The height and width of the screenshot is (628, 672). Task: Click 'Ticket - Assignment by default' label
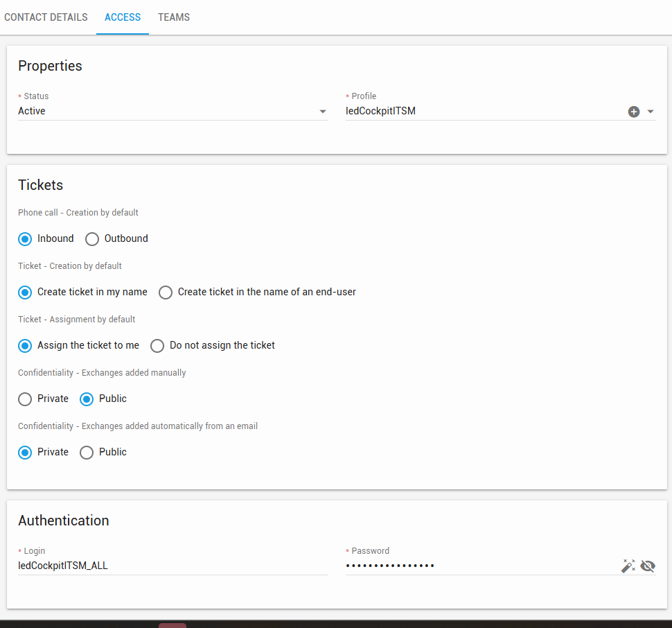click(77, 320)
